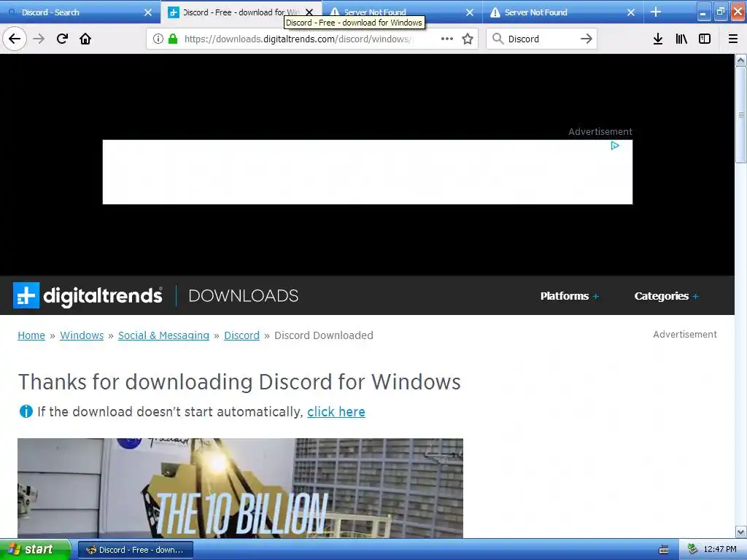The width and height of the screenshot is (747, 560).
Task: Click the digitaltrends plus logo icon
Action: (26, 295)
